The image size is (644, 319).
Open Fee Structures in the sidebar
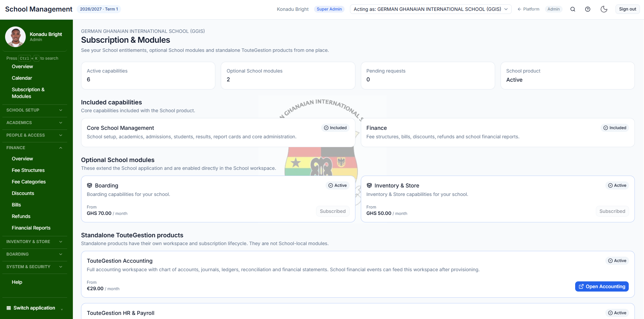coord(28,170)
